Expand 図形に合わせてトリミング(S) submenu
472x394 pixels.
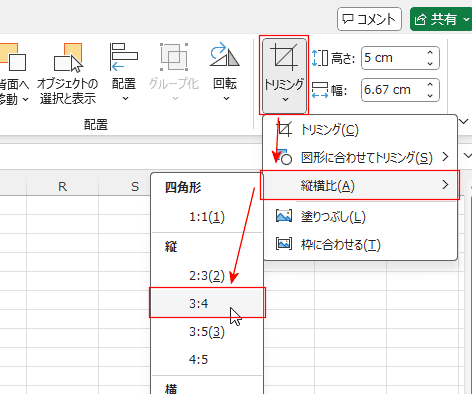360,157
